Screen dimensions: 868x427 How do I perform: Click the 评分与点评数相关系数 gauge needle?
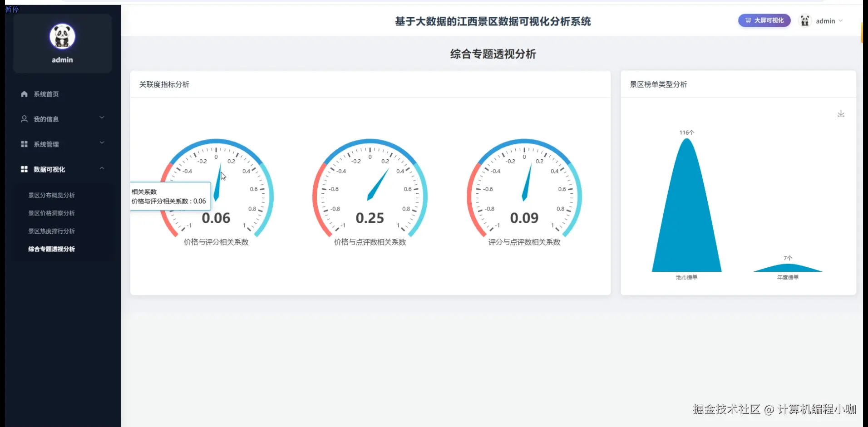pos(527,182)
